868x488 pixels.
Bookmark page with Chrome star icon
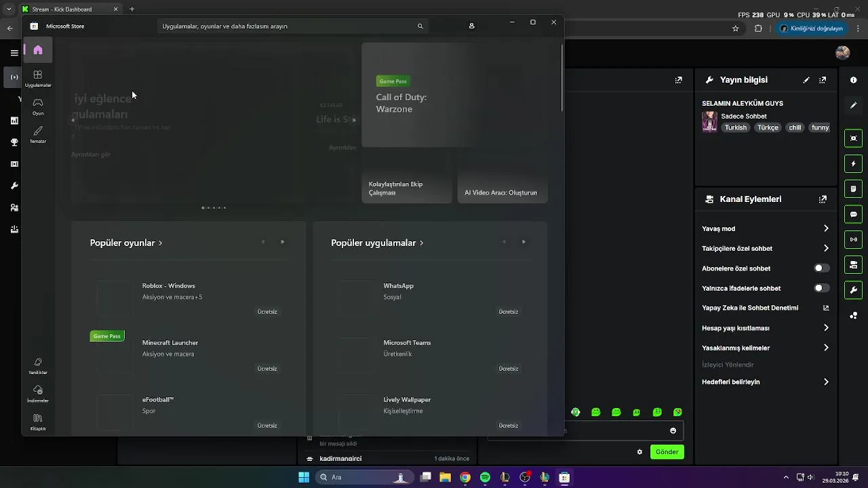point(735,28)
